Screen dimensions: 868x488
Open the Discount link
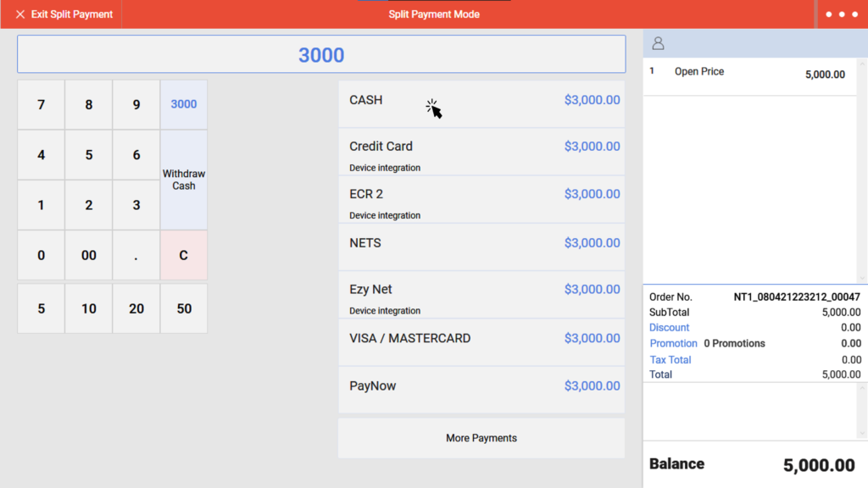(670, 328)
